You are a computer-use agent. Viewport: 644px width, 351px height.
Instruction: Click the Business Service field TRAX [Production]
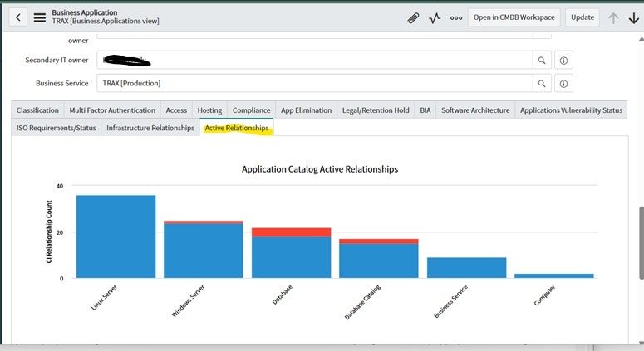click(315, 83)
